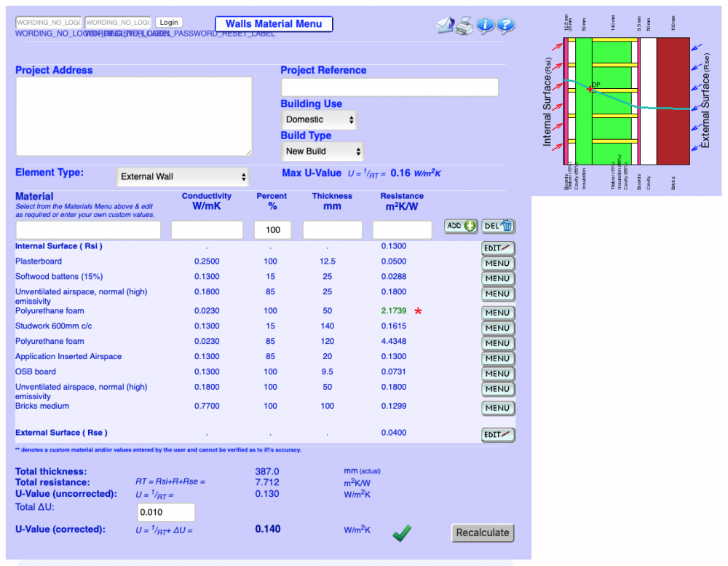Click the corrected U-Value 0.140
The height and width of the screenshot is (566, 728).
267,530
